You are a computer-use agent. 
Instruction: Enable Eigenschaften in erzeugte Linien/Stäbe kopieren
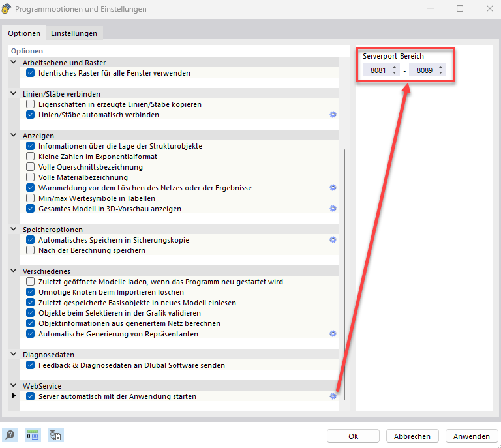(x=31, y=104)
